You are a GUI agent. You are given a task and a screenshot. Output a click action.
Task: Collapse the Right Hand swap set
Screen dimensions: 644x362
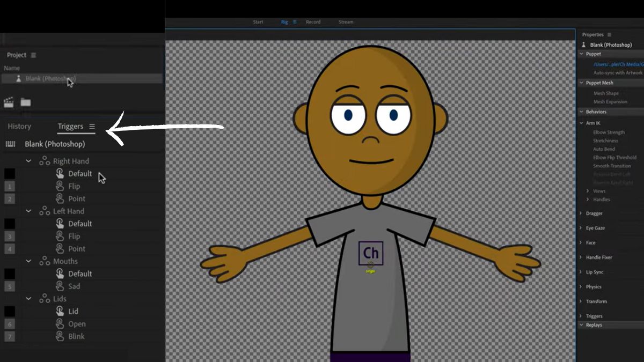tap(29, 161)
